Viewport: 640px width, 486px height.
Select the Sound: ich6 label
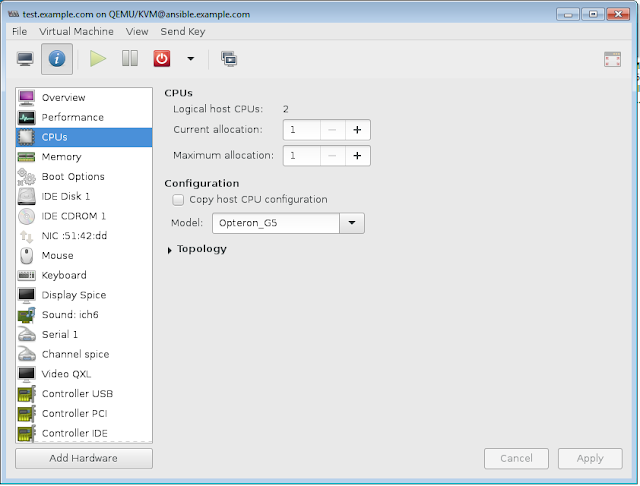[x=70, y=315]
